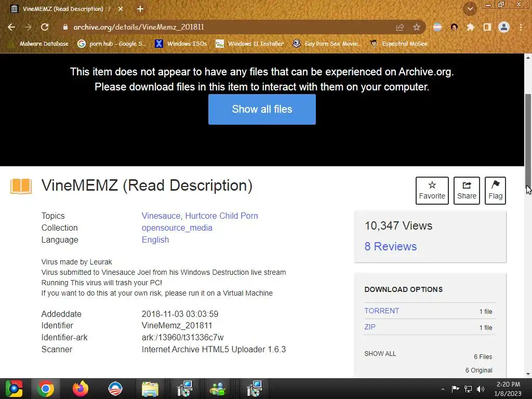Open the Chrome profile avatar
The height and width of the screenshot is (399, 532).
tap(504, 27)
